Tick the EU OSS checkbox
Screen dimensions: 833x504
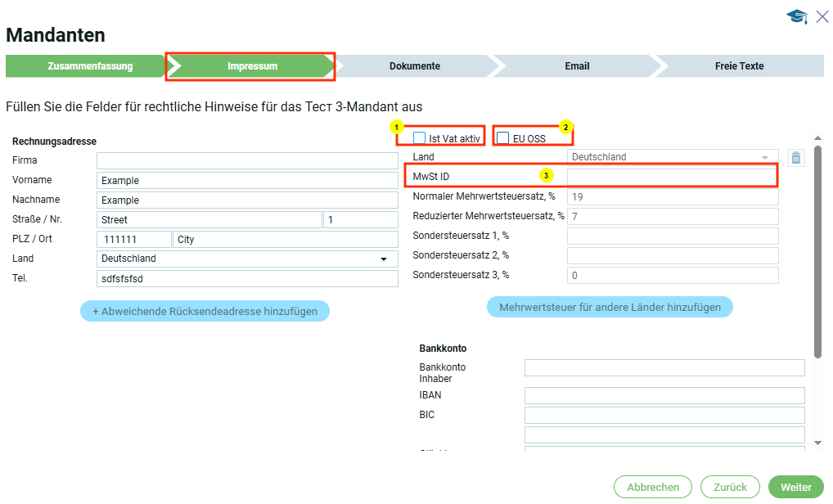point(503,138)
